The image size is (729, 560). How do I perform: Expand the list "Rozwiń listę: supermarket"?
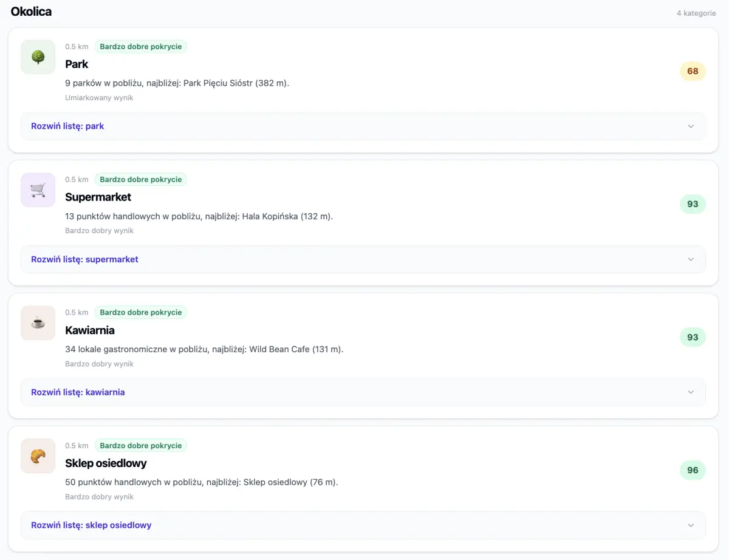tap(363, 259)
